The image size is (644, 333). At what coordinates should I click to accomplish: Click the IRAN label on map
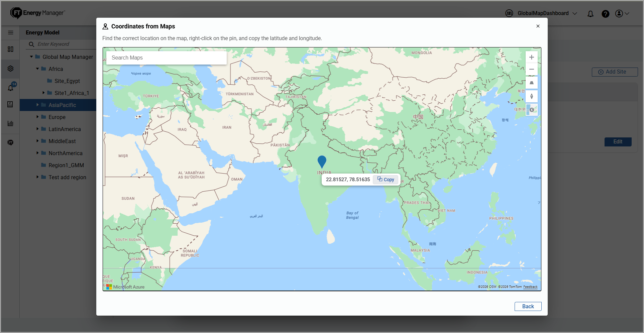pyautogui.click(x=227, y=127)
